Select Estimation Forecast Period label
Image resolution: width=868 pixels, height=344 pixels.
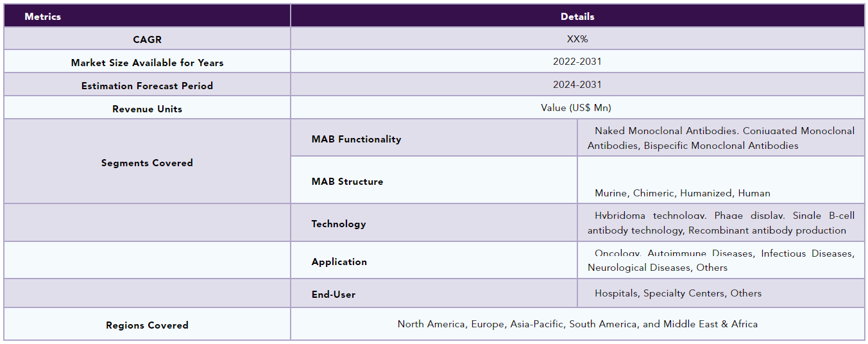tap(147, 86)
